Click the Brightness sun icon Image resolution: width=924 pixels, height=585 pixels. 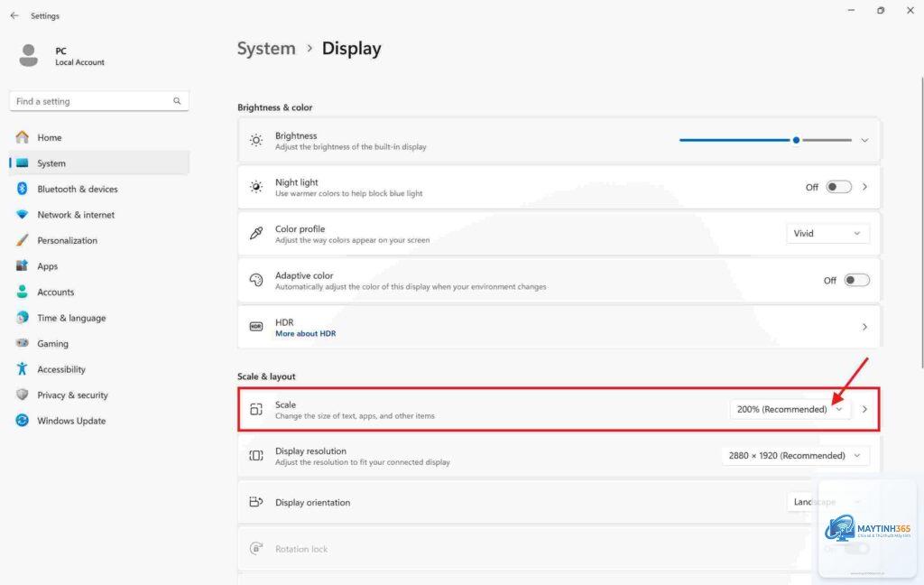click(256, 140)
